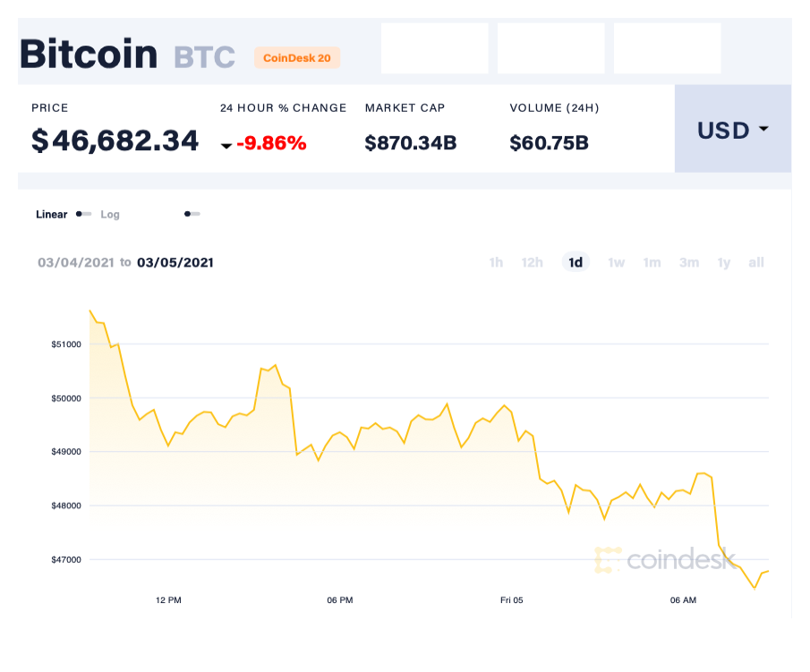Click the end date 03/05/2021

[x=175, y=262]
